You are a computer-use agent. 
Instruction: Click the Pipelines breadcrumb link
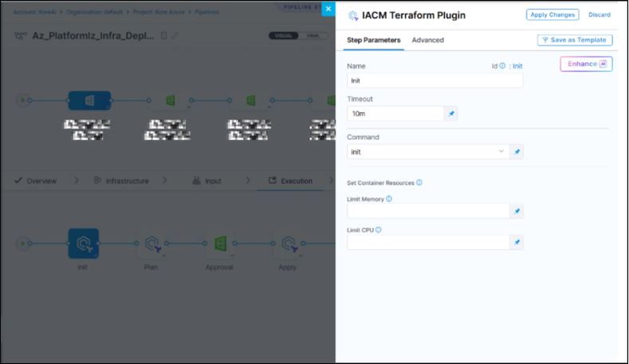point(207,12)
